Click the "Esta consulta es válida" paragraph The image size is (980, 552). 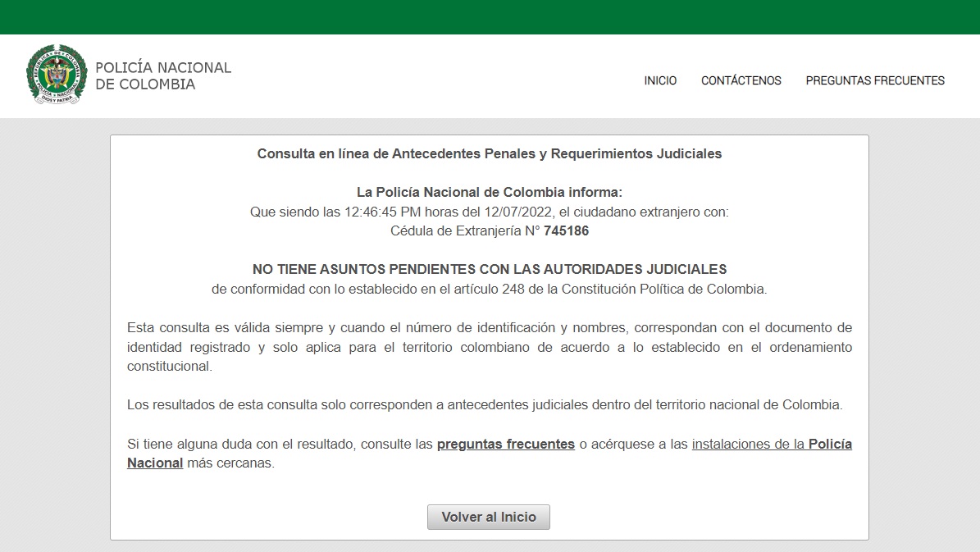click(489, 347)
